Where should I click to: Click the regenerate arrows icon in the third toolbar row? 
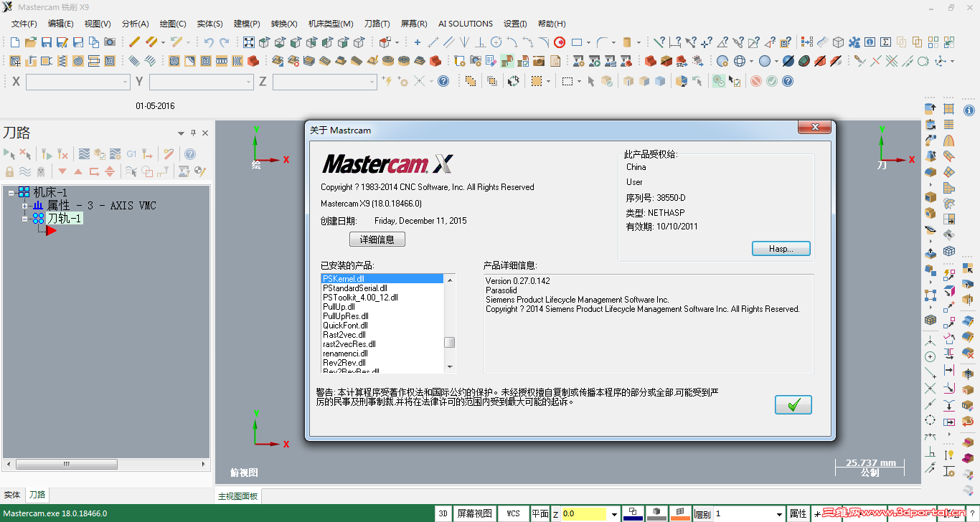[514, 82]
